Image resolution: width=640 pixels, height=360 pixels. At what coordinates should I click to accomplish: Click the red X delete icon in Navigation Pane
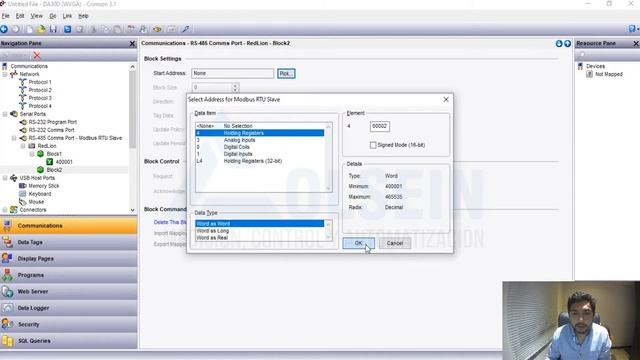tap(37, 55)
